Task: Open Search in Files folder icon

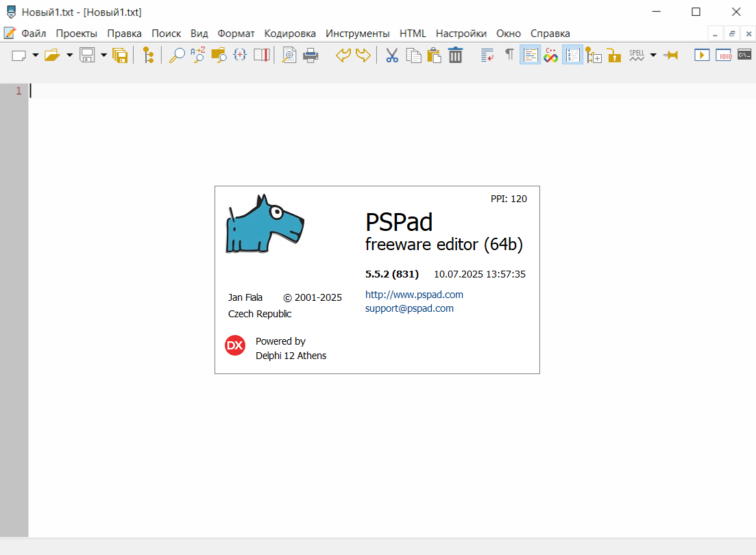Action: [x=219, y=56]
